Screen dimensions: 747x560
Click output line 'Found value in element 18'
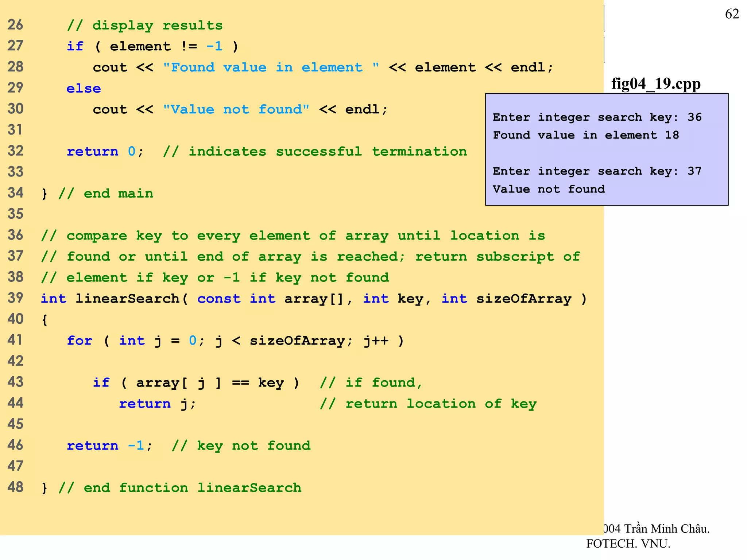[586, 135]
